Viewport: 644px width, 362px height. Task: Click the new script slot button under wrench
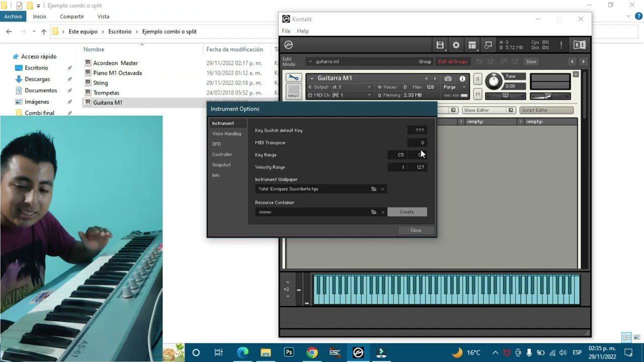tap(293, 92)
